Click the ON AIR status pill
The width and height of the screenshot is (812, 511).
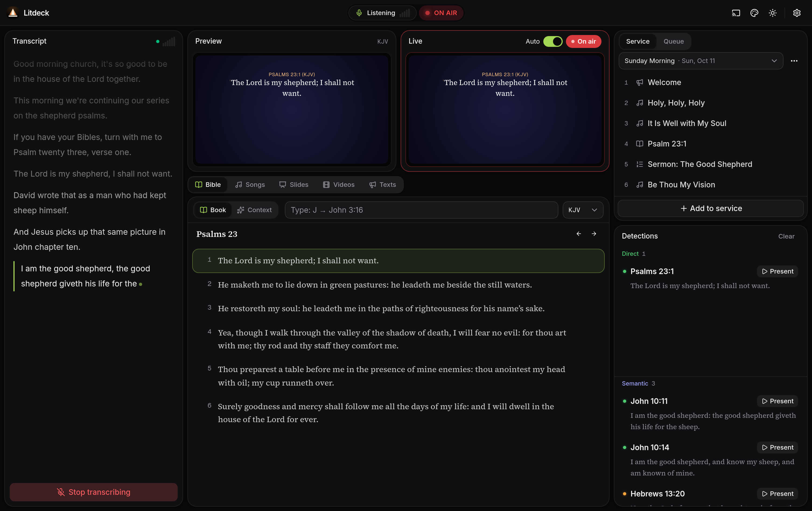pos(441,13)
